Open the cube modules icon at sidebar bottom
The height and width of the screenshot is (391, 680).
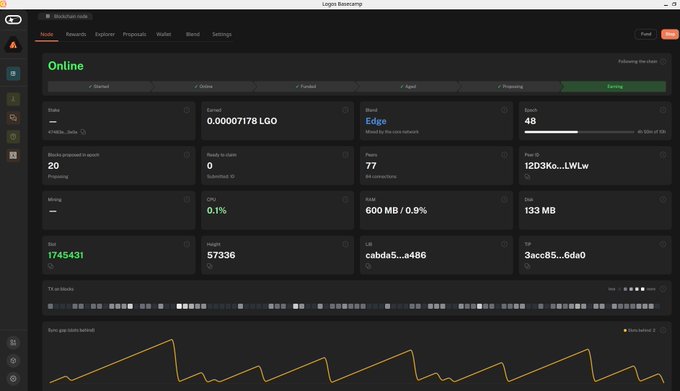click(13, 361)
